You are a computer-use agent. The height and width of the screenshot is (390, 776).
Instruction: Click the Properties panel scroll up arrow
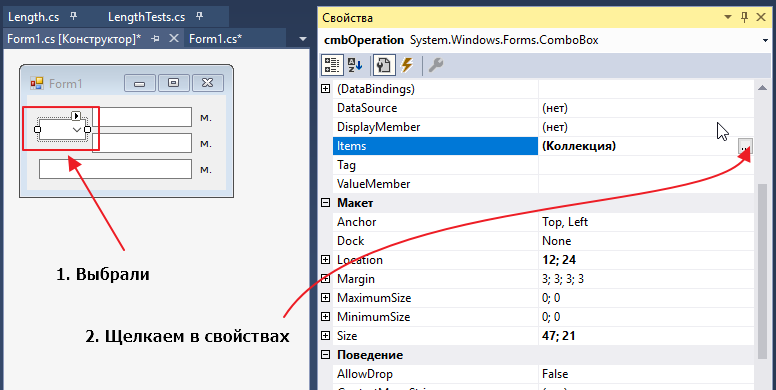763,88
